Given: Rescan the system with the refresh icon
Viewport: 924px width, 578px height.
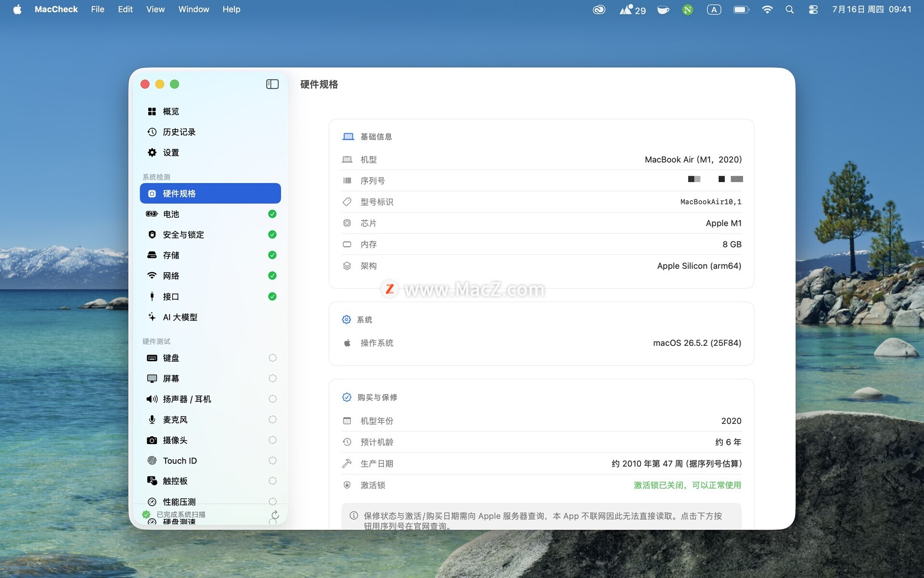Looking at the screenshot, I should coord(275,515).
